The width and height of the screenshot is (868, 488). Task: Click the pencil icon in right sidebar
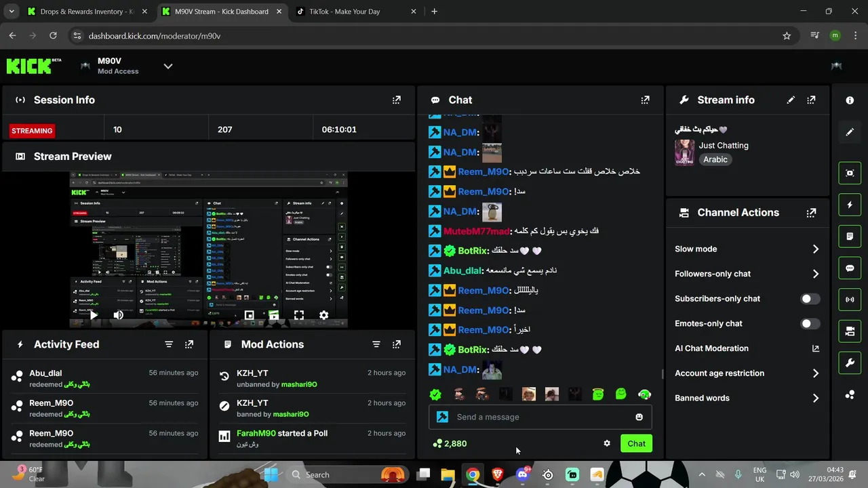850,132
